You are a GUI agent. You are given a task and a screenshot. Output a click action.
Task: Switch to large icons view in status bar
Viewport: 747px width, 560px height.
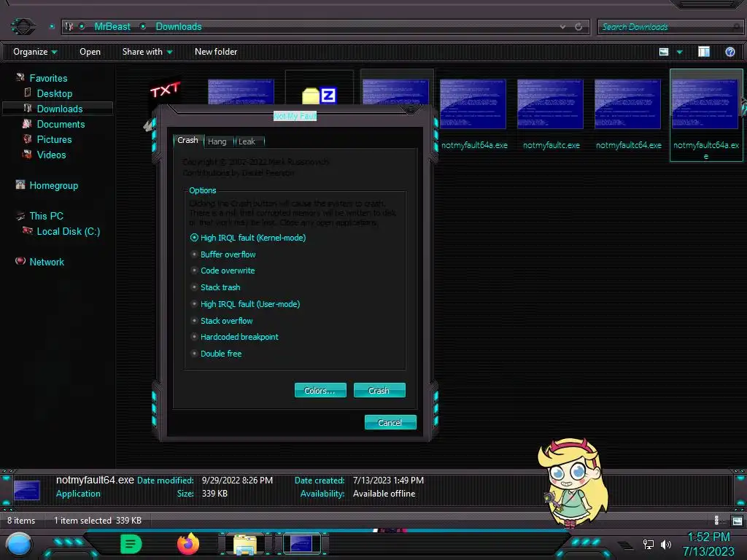click(x=737, y=521)
